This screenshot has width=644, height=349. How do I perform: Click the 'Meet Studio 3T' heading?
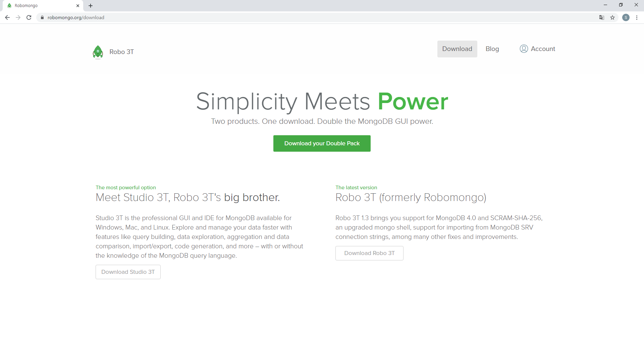point(188,197)
